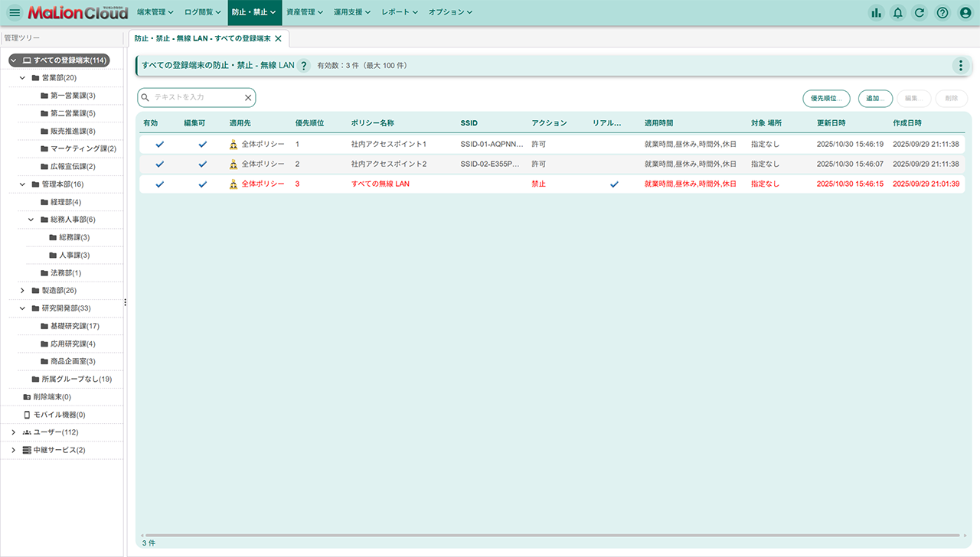Collapse the 営業部(20) tree node

coord(23,78)
